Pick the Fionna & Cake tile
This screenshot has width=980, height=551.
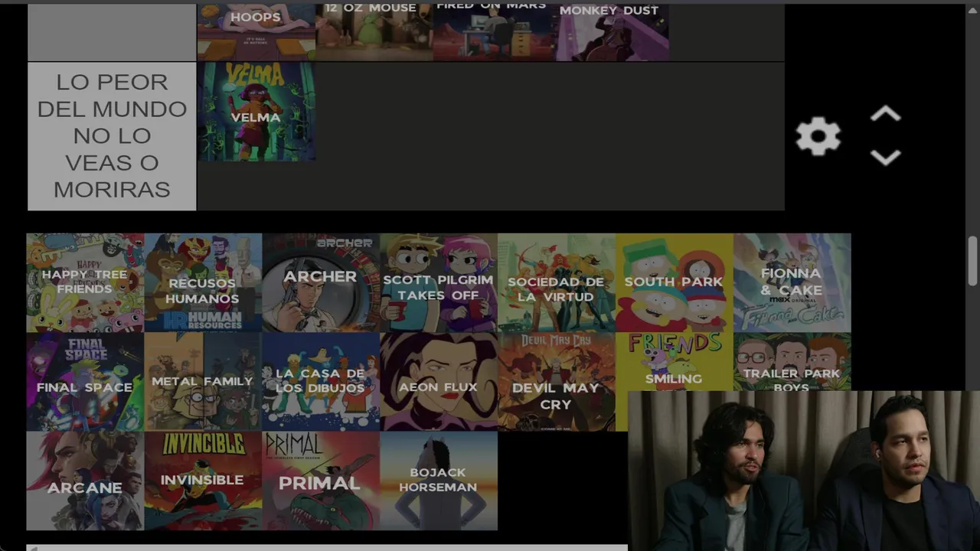click(x=792, y=282)
